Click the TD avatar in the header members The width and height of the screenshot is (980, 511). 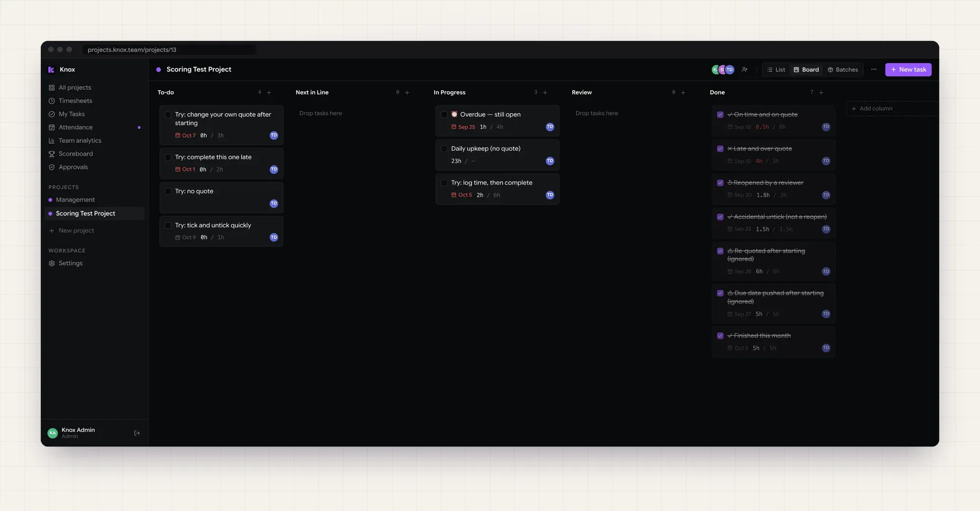[x=730, y=70]
